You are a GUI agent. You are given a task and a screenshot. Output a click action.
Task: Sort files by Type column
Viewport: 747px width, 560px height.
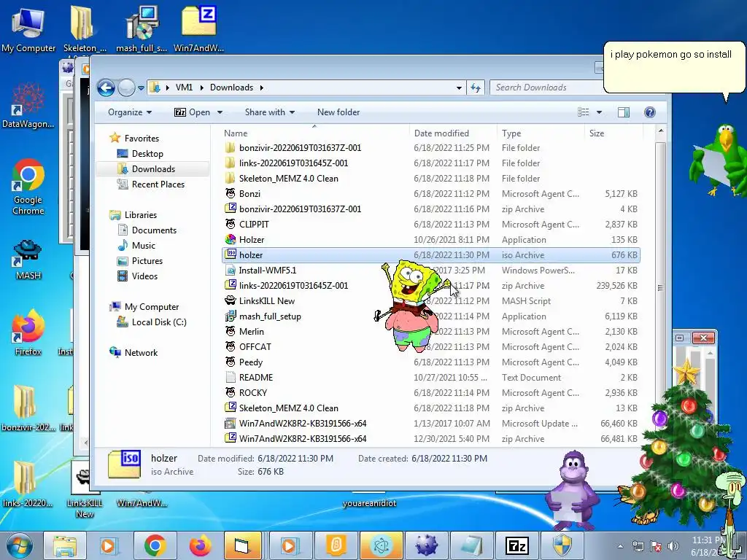tap(541, 133)
